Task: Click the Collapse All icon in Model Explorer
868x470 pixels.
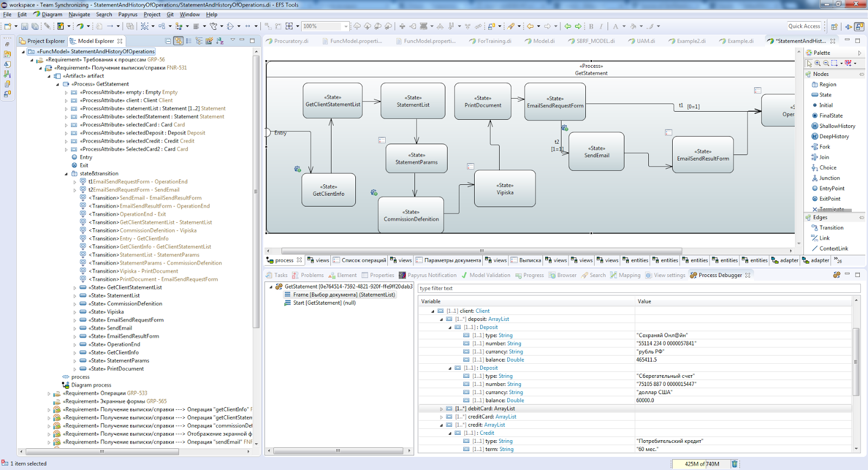Action: click(x=168, y=41)
